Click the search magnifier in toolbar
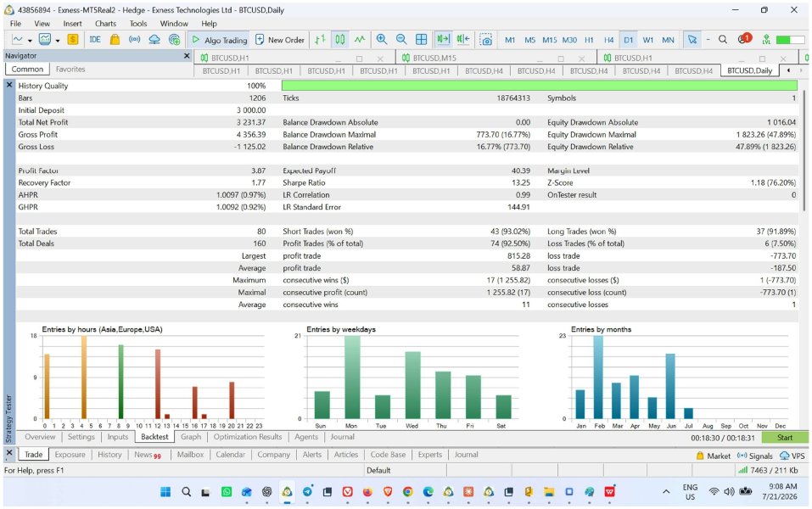Image resolution: width=812 pixels, height=509 pixels. [x=723, y=39]
